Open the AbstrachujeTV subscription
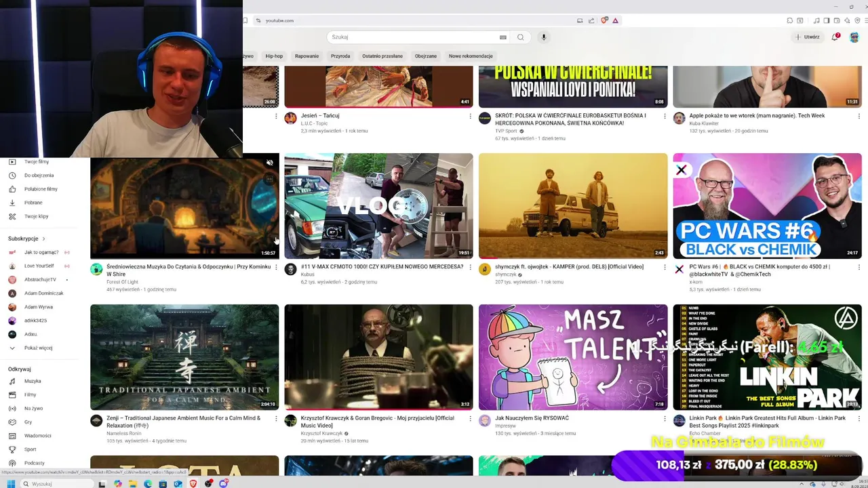Image resolution: width=868 pixels, height=488 pixels. point(40,279)
